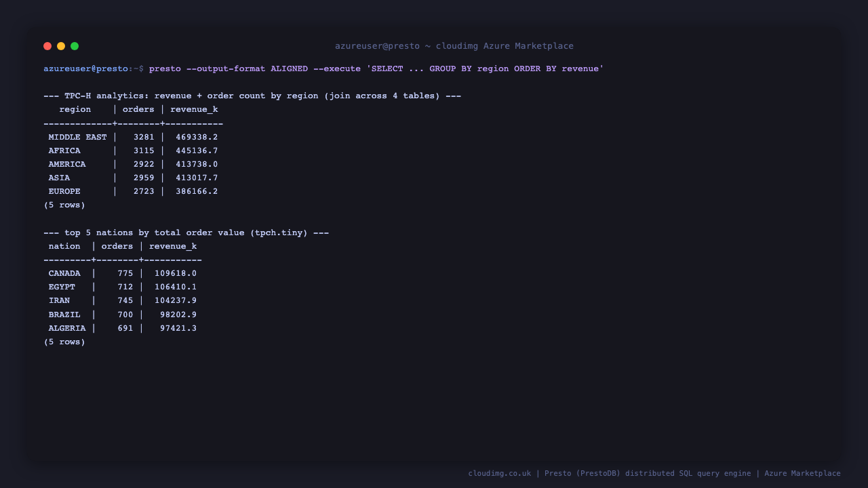Select the revenue value '386166.2'
868x488 pixels.
tap(197, 191)
